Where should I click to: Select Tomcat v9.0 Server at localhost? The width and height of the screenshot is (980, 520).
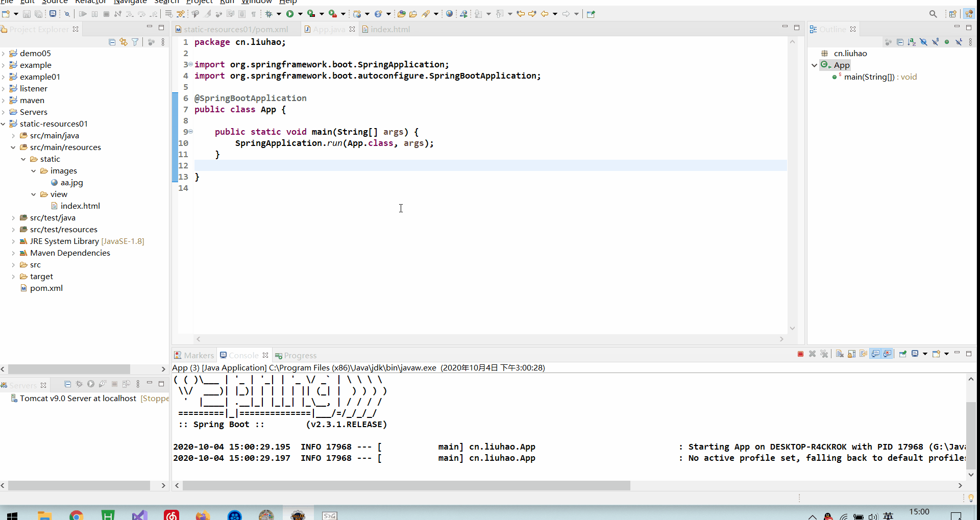(x=78, y=398)
